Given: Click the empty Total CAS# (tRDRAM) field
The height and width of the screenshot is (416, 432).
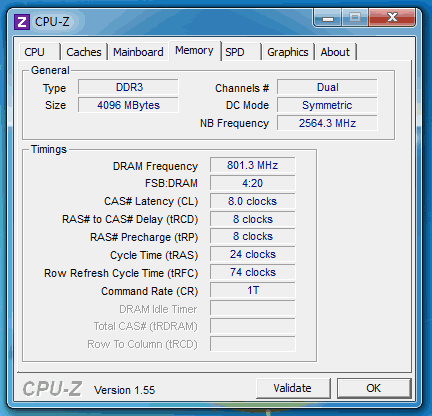Looking at the screenshot, I should click(253, 326).
